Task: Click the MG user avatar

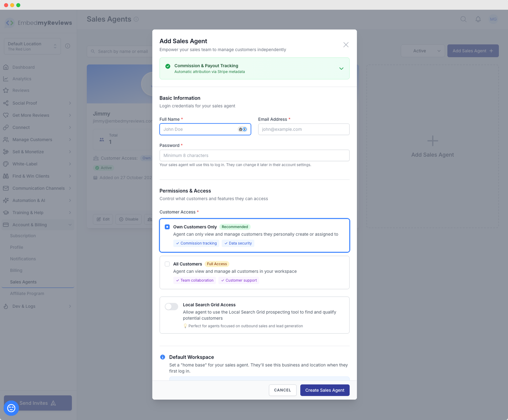Action: pyautogui.click(x=493, y=19)
